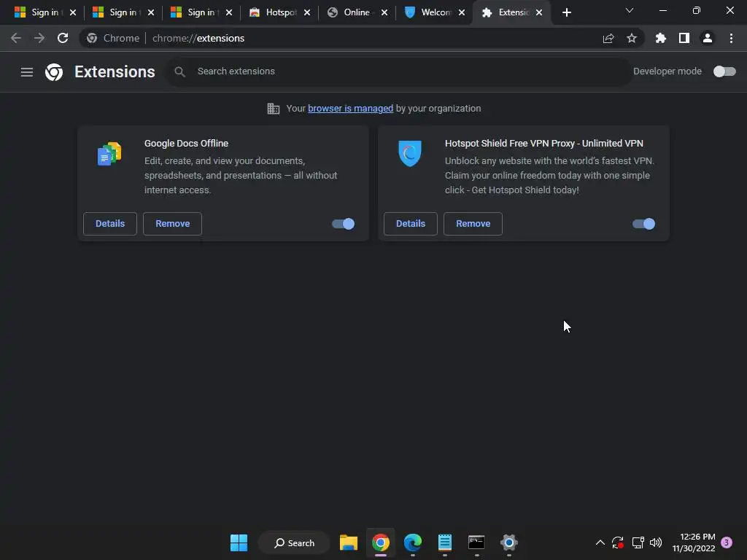Open the clock showing 12:26 PM
This screenshot has height=560, width=747.
tap(694, 542)
